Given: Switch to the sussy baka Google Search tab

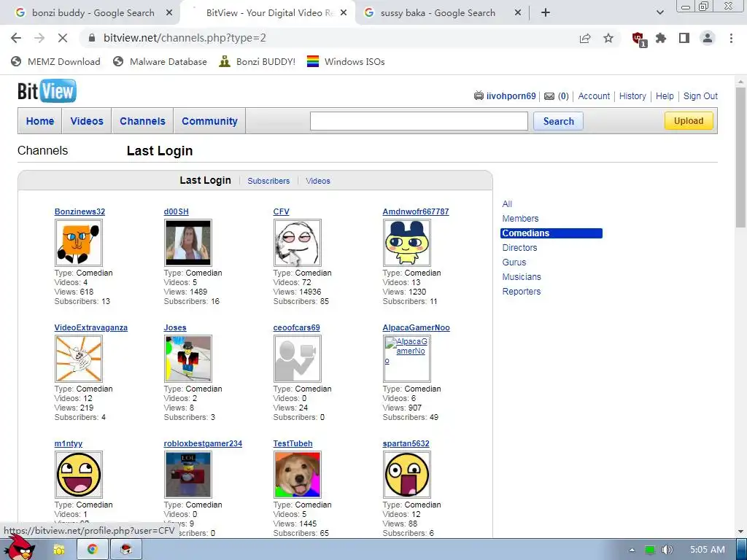Looking at the screenshot, I should coord(436,13).
